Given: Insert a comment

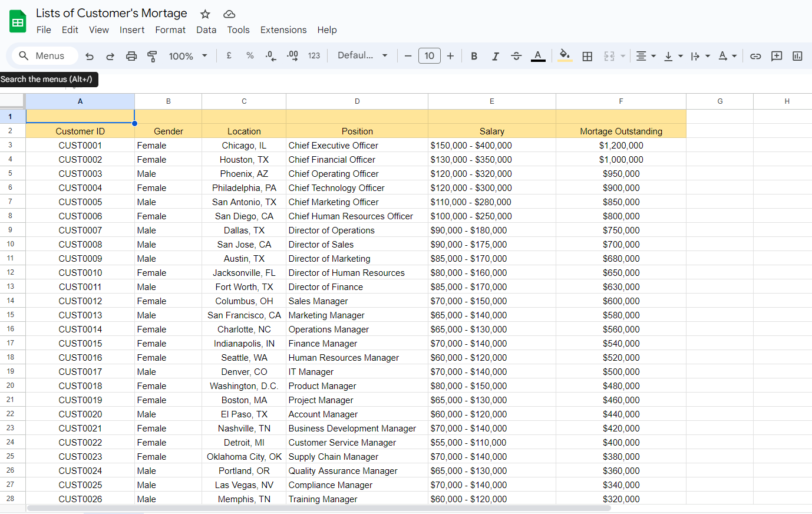Looking at the screenshot, I should click(777, 56).
